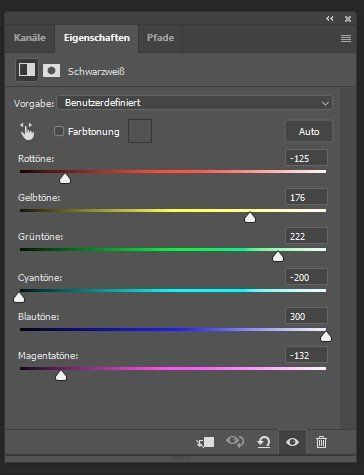Switch to the Pfade tab
Screen dimensions: 364x475
click(x=160, y=38)
